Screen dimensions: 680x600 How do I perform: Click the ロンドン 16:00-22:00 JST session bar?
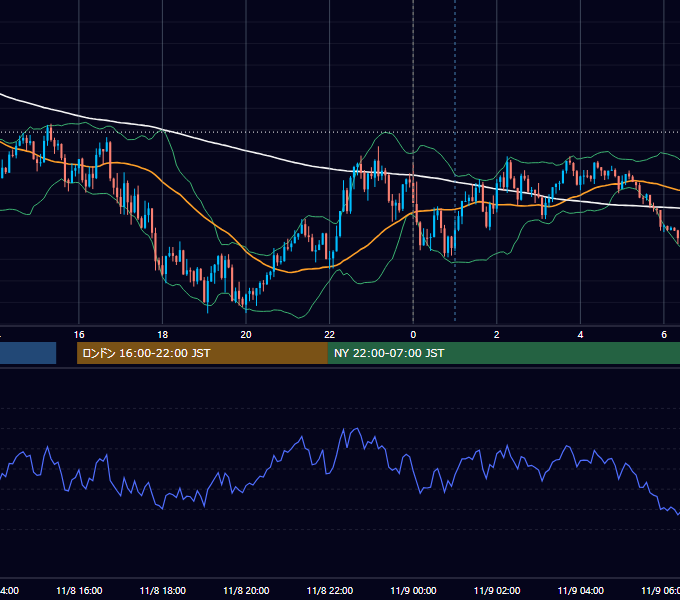(x=202, y=353)
